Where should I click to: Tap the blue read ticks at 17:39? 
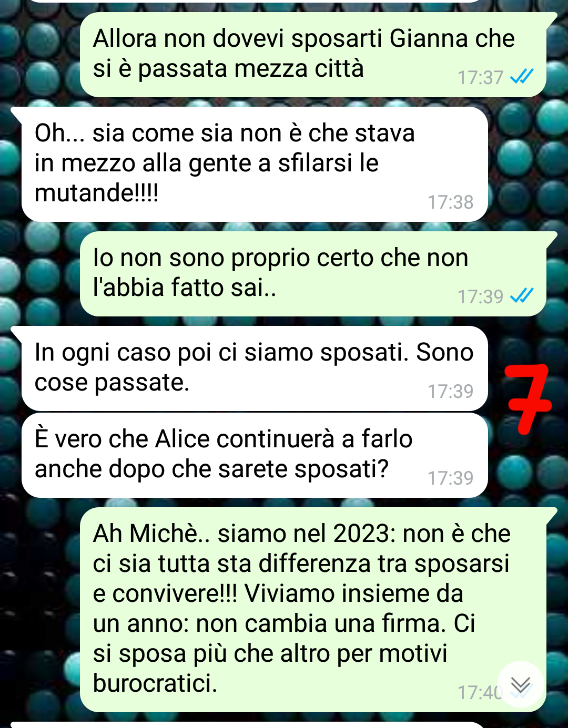pos(522,296)
